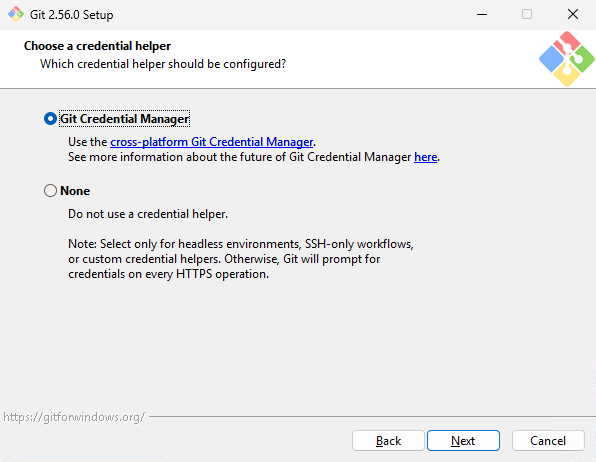Open the cross-platform Git Credential Manager link
596x462 pixels.
(212, 142)
